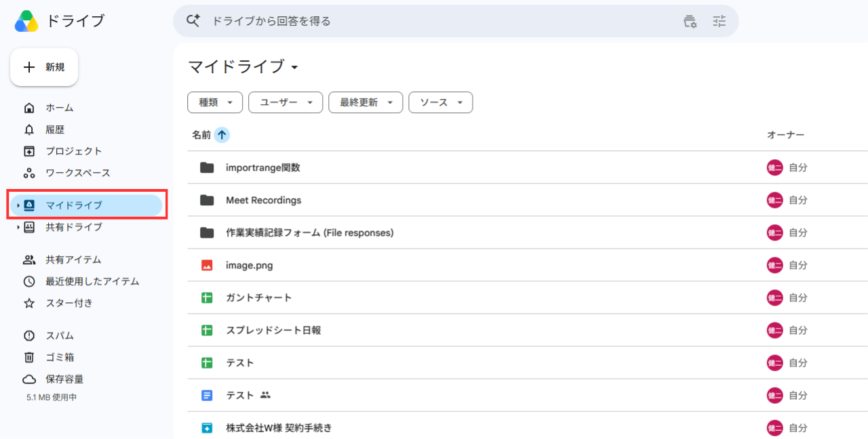
Task: Click the folder icon for Meet Recordings
Action: [207, 200]
